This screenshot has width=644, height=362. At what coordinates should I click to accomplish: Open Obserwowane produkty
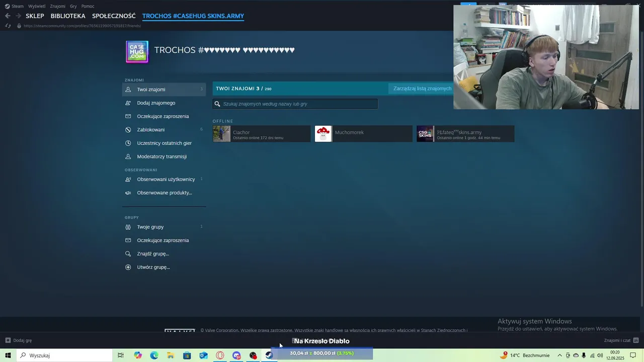click(164, 193)
